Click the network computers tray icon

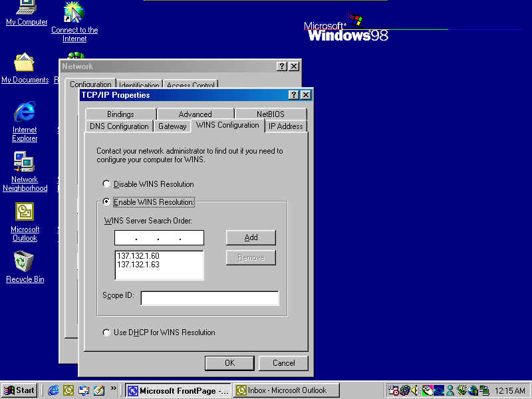click(x=484, y=390)
